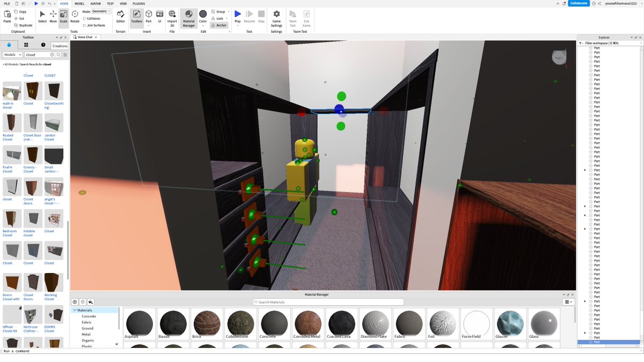Open Game Settings
This screenshot has height=362, width=644.
coord(276,18)
